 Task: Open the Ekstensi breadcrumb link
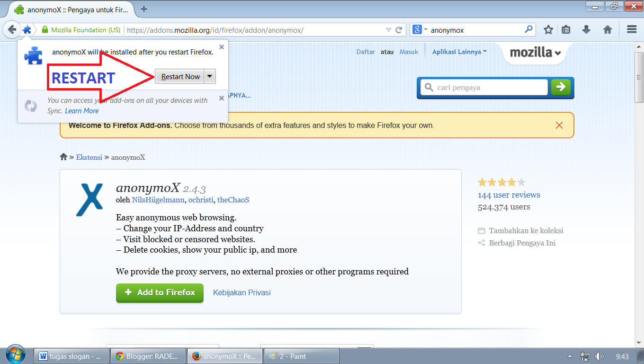(x=89, y=157)
